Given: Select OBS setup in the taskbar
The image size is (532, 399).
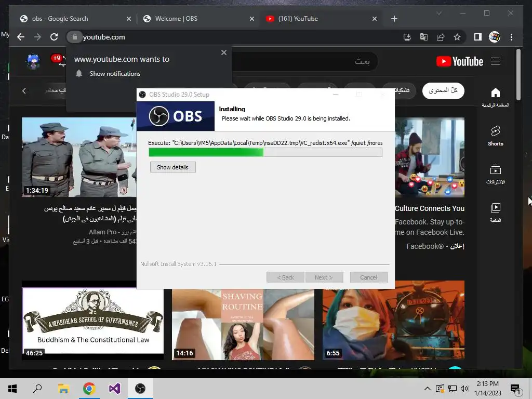Looking at the screenshot, I should point(140,389).
